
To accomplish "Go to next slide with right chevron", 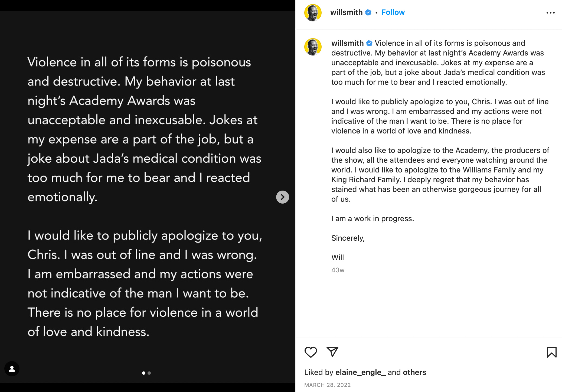I will (x=282, y=197).
